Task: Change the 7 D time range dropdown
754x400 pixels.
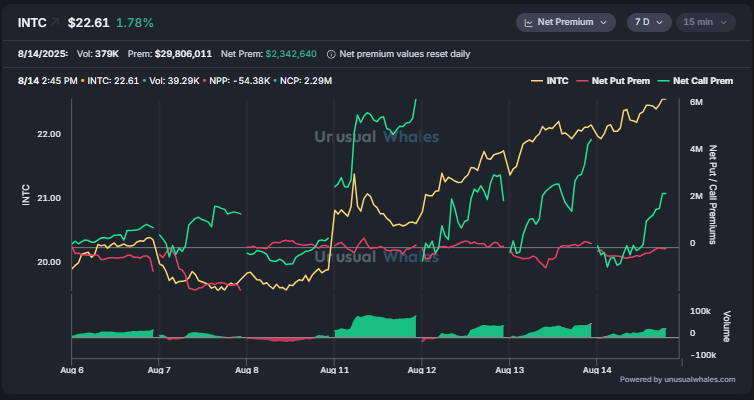Action: [x=649, y=23]
